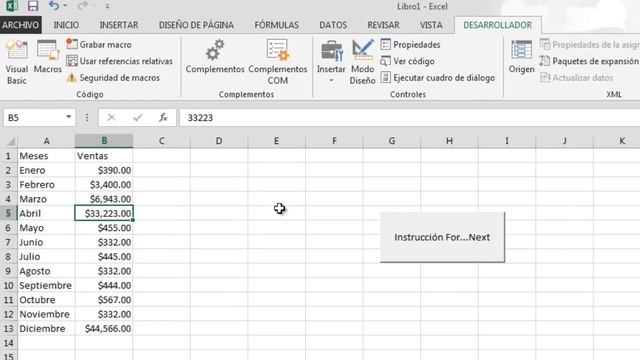This screenshot has width=640, height=360.
Task: Select cell with Septiembre
Action: tap(46, 285)
